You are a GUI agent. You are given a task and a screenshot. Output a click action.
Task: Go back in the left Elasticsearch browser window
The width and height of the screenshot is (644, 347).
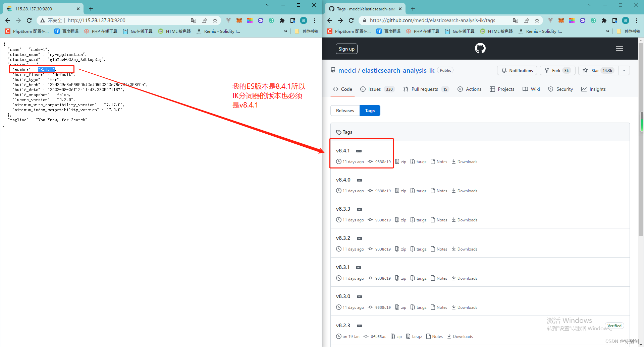pyautogui.click(x=8, y=20)
